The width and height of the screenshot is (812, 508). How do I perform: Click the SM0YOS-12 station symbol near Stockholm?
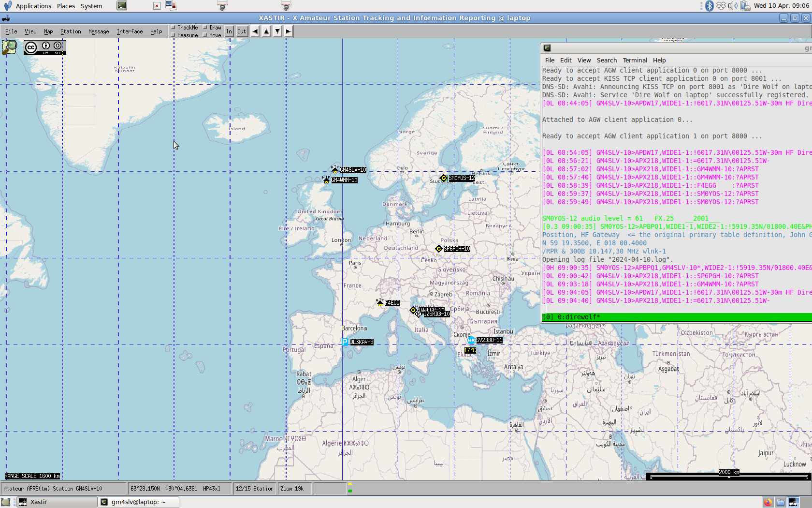(x=444, y=178)
